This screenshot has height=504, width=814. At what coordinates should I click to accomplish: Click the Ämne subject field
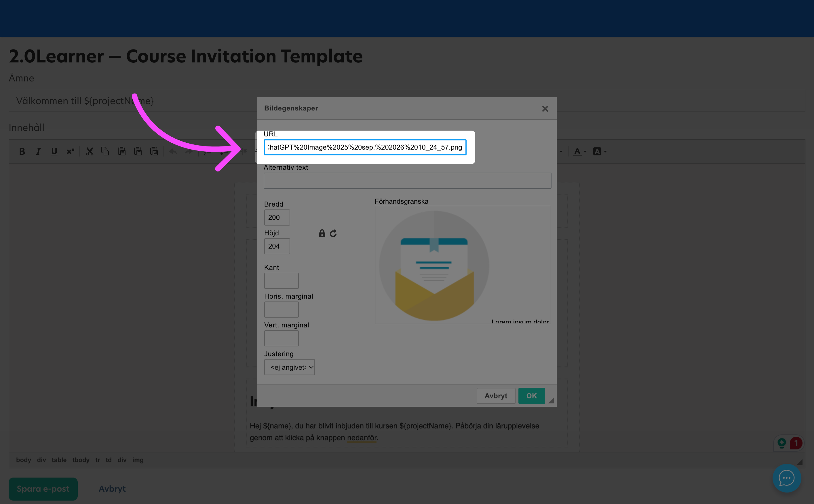tap(407, 101)
